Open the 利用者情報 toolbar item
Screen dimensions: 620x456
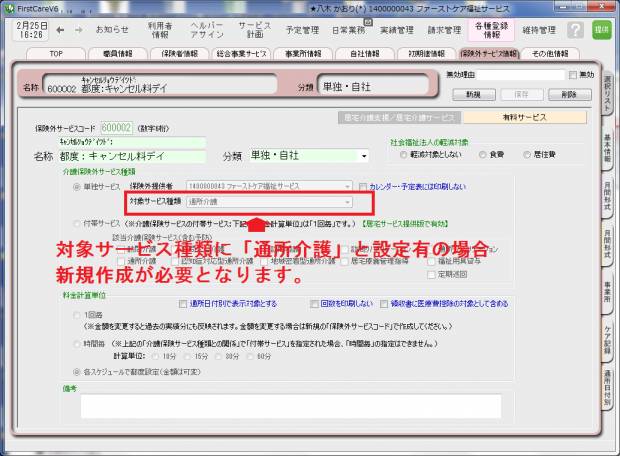pos(160,30)
